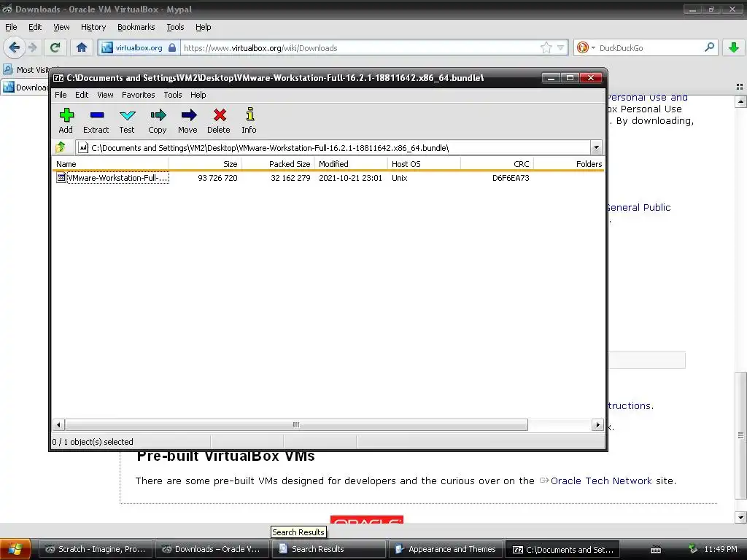Screen dimensions: 747x560
Task: Sort file list by Folders column
Action: [x=569, y=164]
